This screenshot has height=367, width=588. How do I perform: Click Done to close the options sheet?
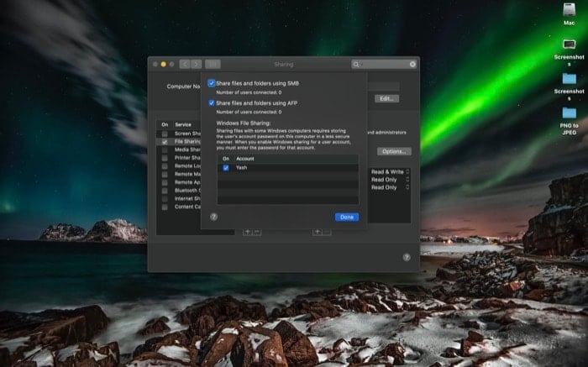(x=347, y=217)
